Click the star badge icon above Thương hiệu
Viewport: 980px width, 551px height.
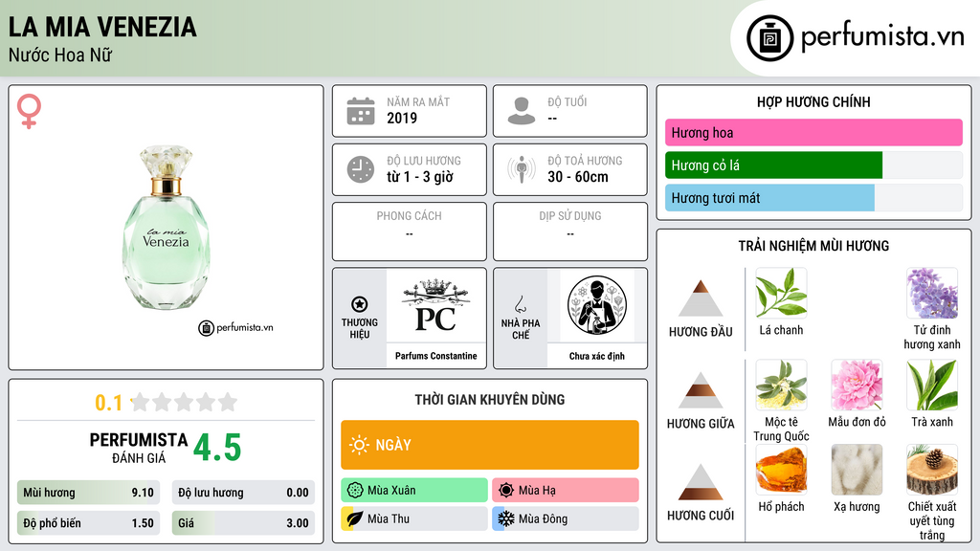tap(360, 304)
